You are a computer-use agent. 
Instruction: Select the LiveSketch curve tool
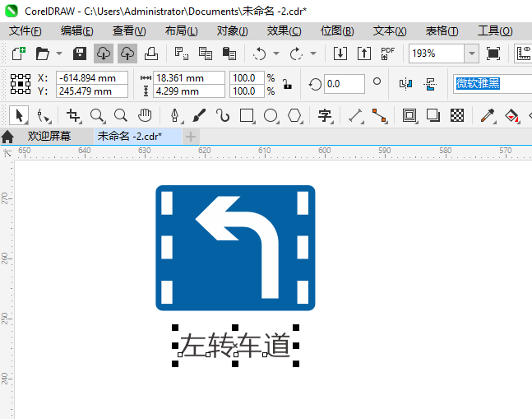223,115
